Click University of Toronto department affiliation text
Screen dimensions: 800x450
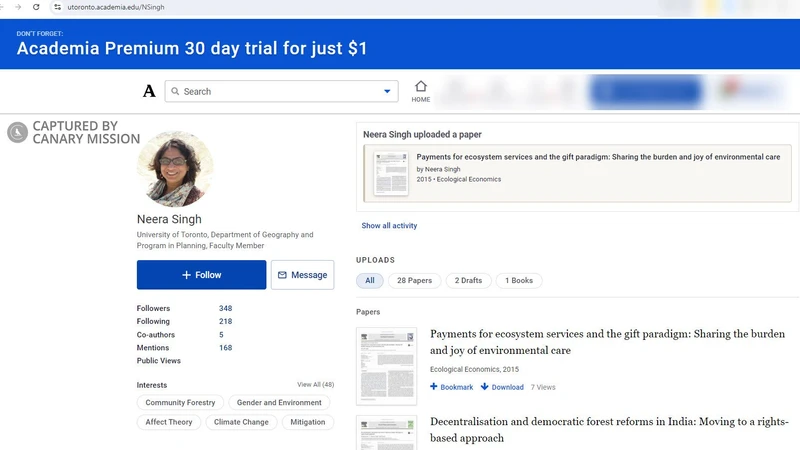225,240
